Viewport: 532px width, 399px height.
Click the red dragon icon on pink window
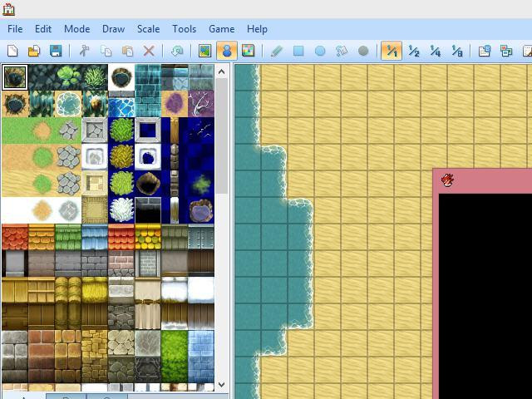447,180
